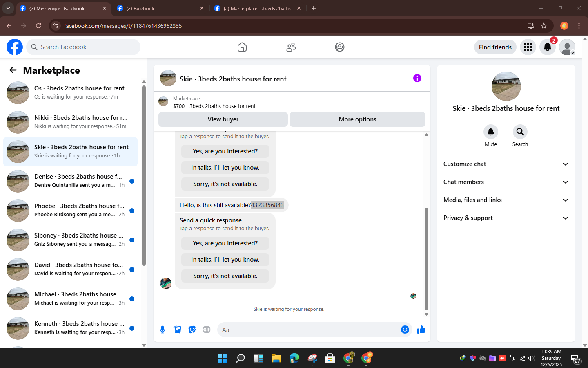Switch to the Marketplace 3beds 2baths tab
Image resolution: width=588 pixels, height=368 pixels.
click(257, 8)
